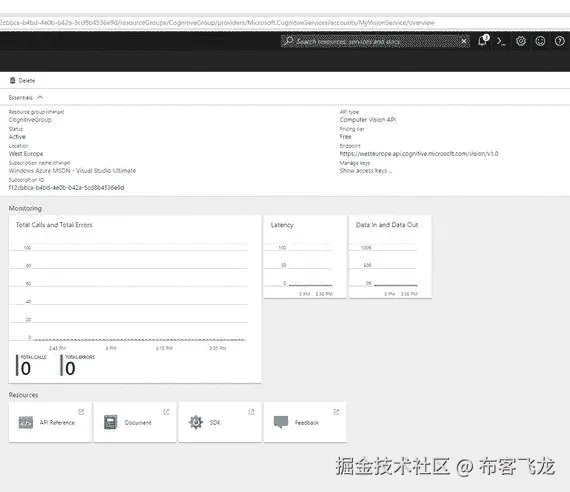Click the Document tile icon
Image resolution: width=570 pixels, height=492 pixels.
pyautogui.click(x=111, y=422)
